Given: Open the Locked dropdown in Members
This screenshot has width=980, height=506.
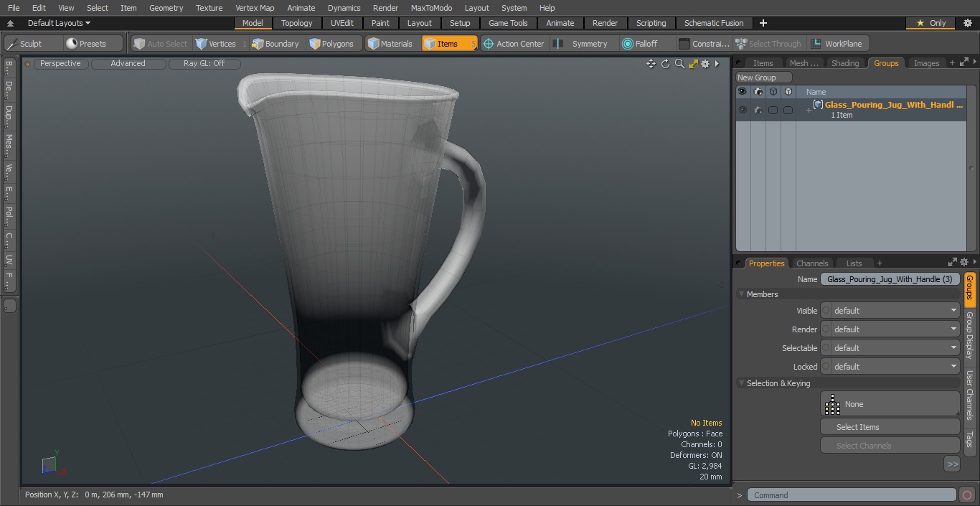Looking at the screenshot, I should [890, 367].
